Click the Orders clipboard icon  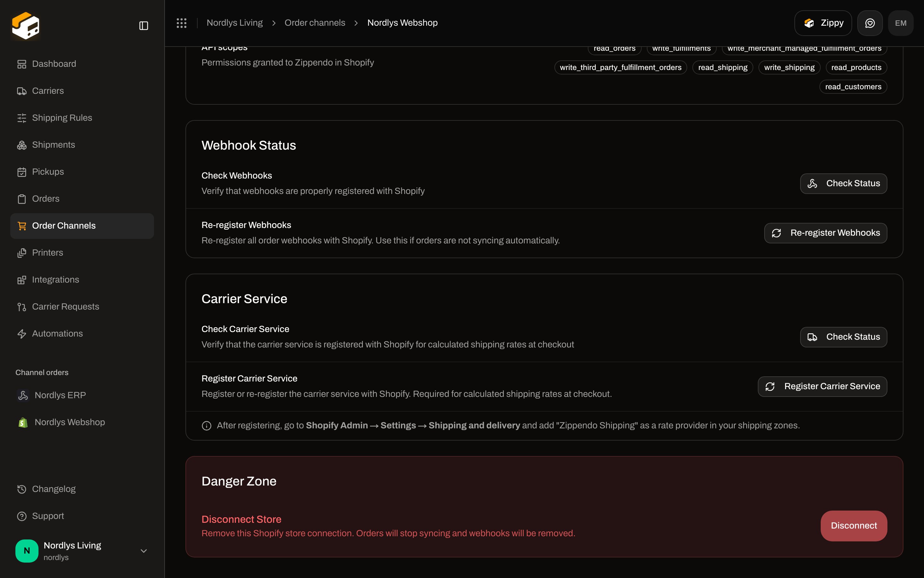(22, 199)
